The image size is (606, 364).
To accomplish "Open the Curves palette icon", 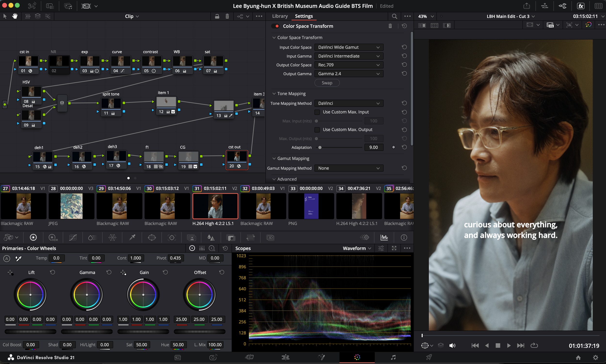I will click(x=73, y=237).
